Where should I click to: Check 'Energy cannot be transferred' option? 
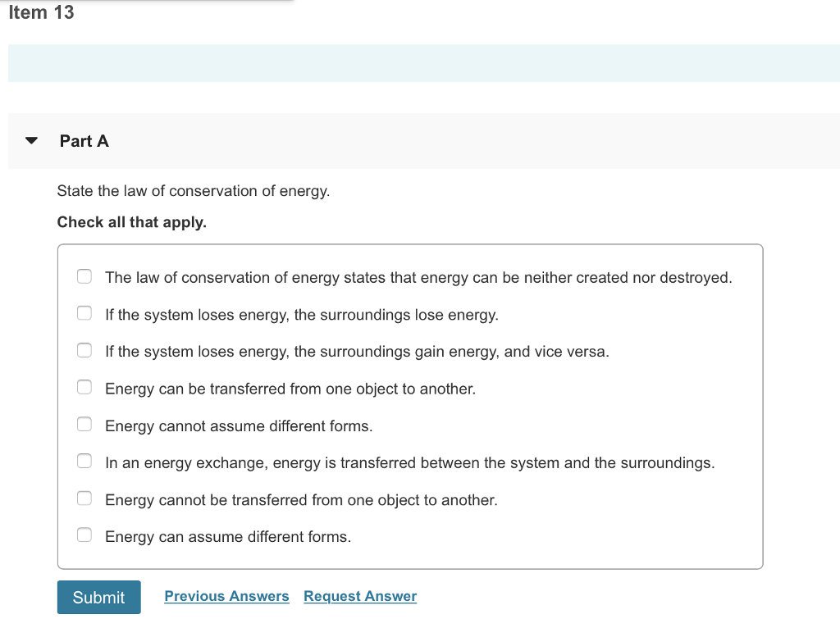click(x=84, y=498)
